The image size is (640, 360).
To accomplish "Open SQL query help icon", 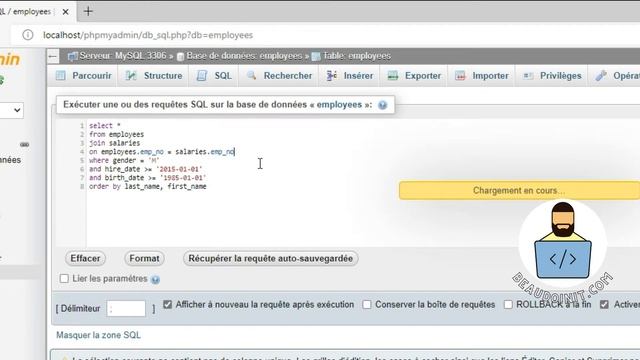I will coord(382,105).
